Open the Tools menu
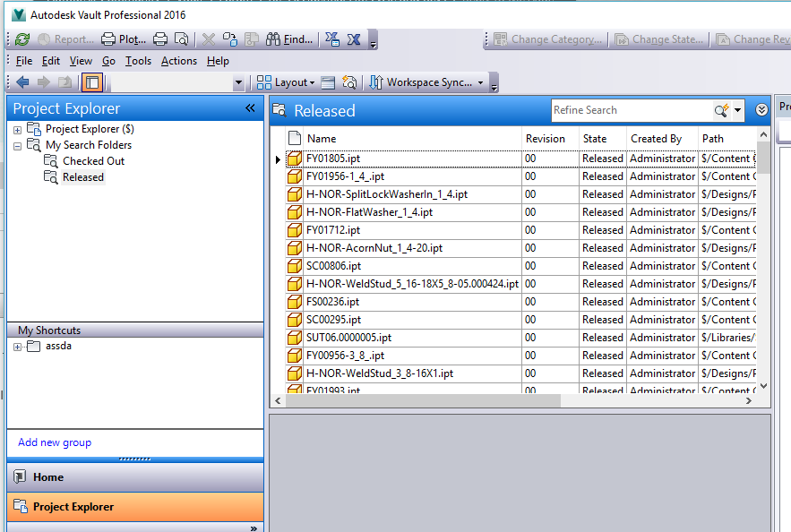This screenshot has width=791, height=532. click(138, 61)
